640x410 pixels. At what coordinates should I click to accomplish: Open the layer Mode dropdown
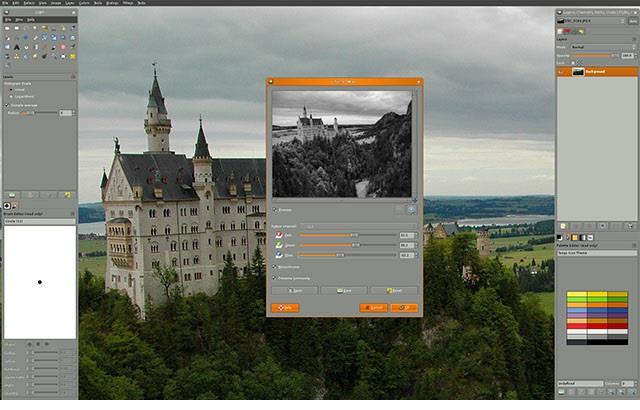(603, 47)
